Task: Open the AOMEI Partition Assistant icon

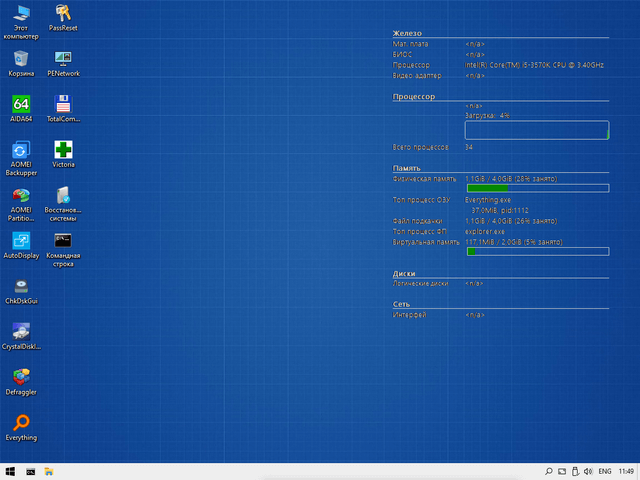Action: tap(21, 196)
